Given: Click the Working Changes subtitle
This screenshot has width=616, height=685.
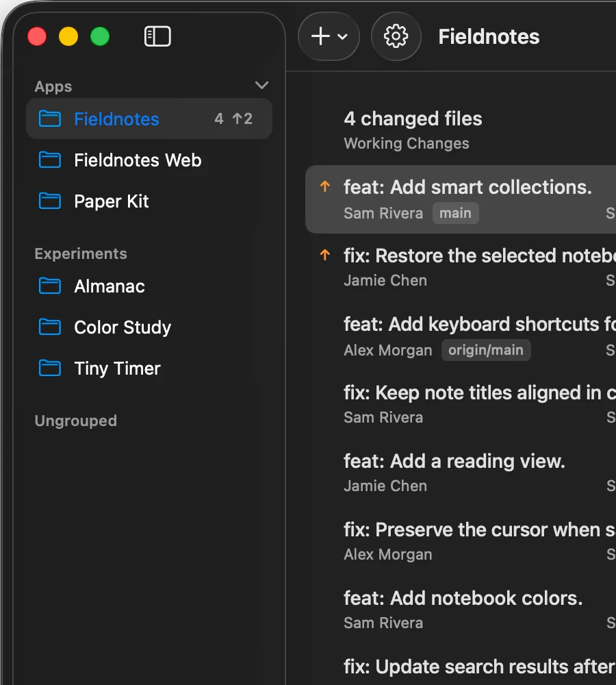Looking at the screenshot, I should pyautogui.click(x=407, y=143).
